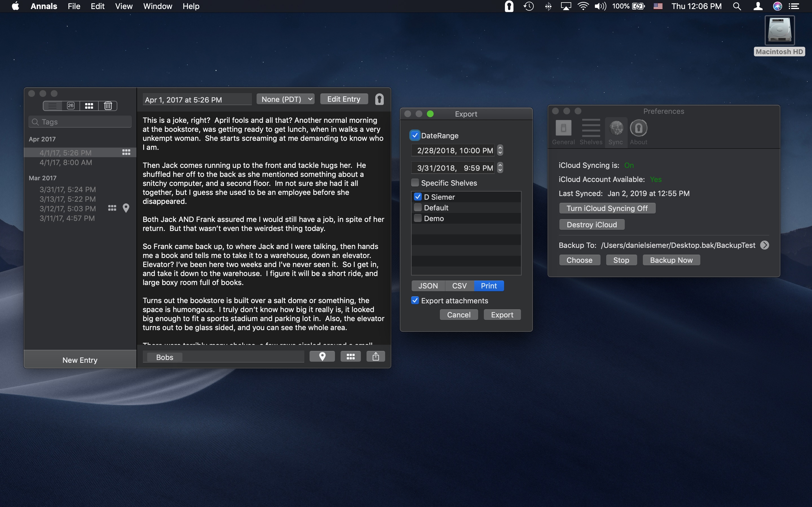Open attachments grid button below entry
The width and height of the screenshot is (812, 507).
point(350,356)
